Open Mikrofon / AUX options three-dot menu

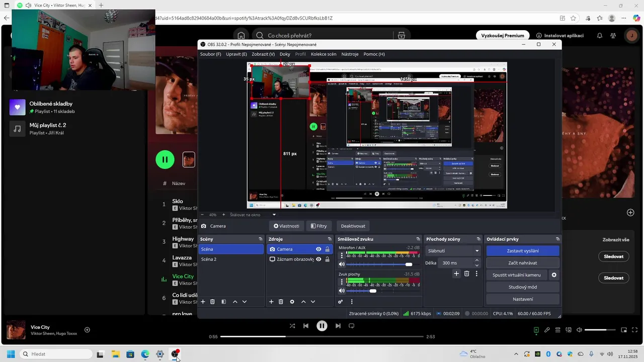pos(342,255)
